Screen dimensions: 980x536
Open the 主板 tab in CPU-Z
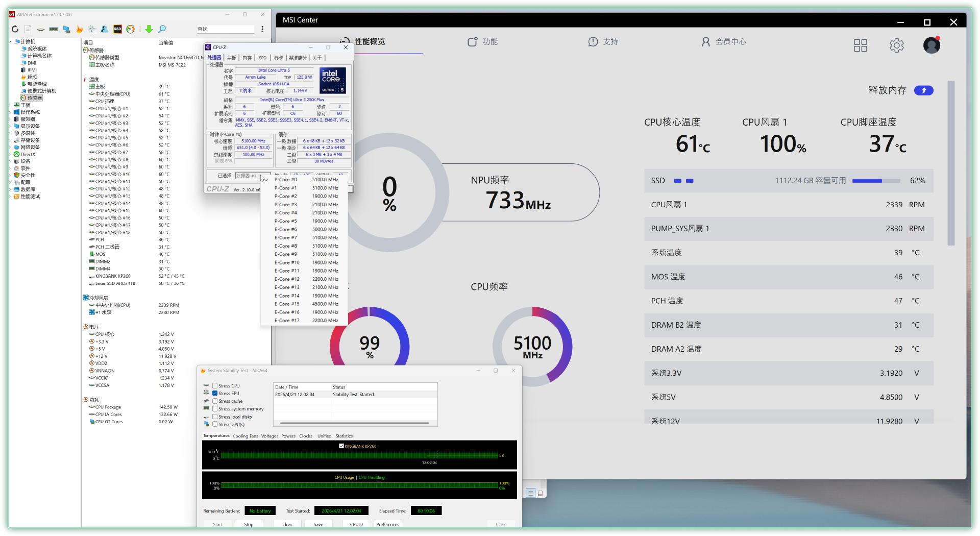click(x=231, y=58)
